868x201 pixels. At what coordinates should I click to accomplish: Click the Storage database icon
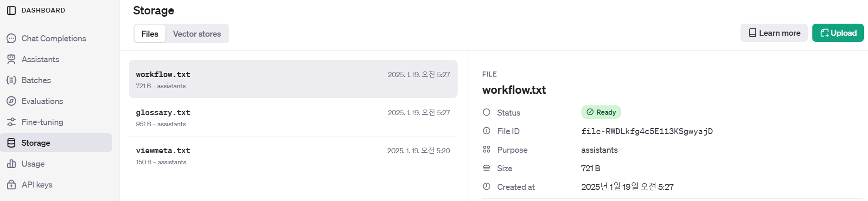point(12,143)
